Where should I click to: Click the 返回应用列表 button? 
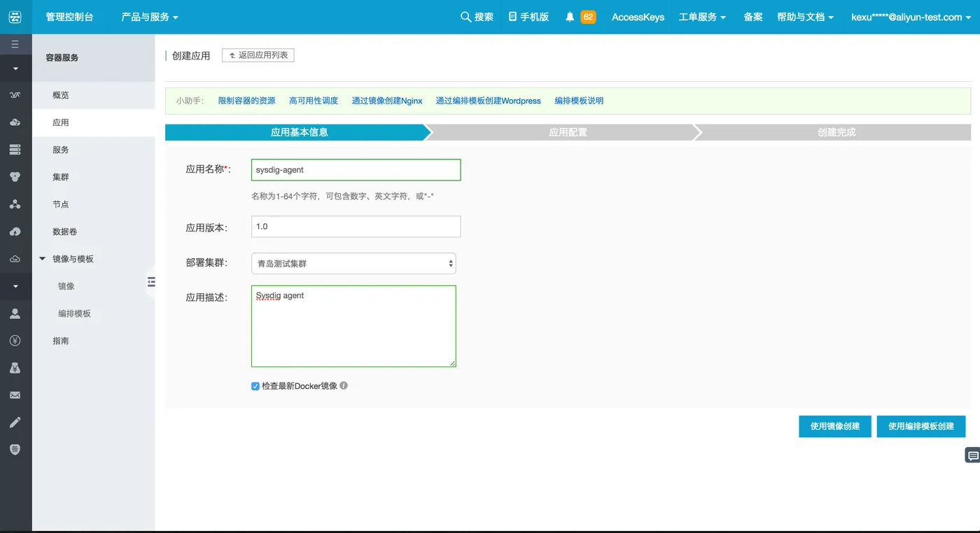tap(258, 55)
